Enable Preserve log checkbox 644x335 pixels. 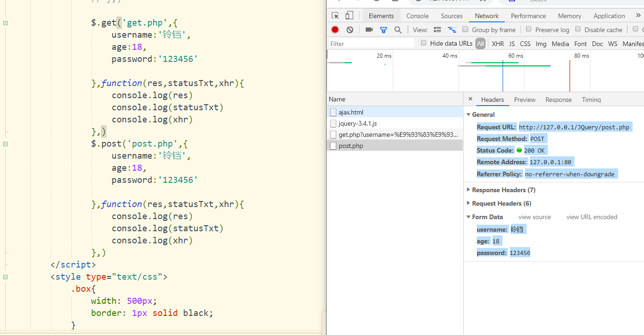tap(529, 29)
